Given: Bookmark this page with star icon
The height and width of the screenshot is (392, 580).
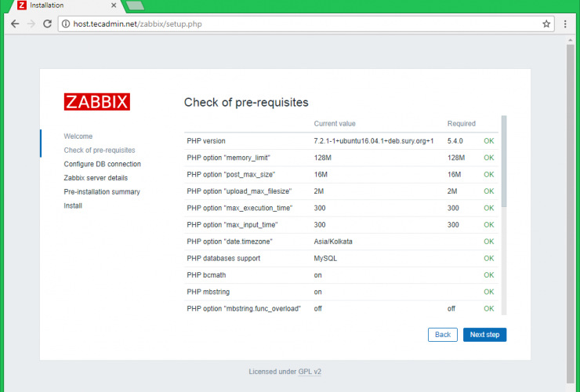Looking at the screenshot, I should pyautogui.click(x=546, y=24).
